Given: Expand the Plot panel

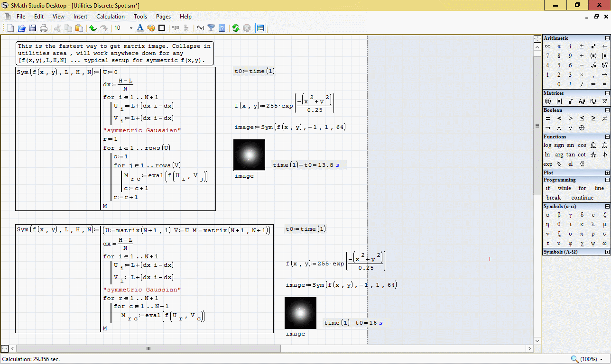Looking at the screenshot, I should point(607,173).
